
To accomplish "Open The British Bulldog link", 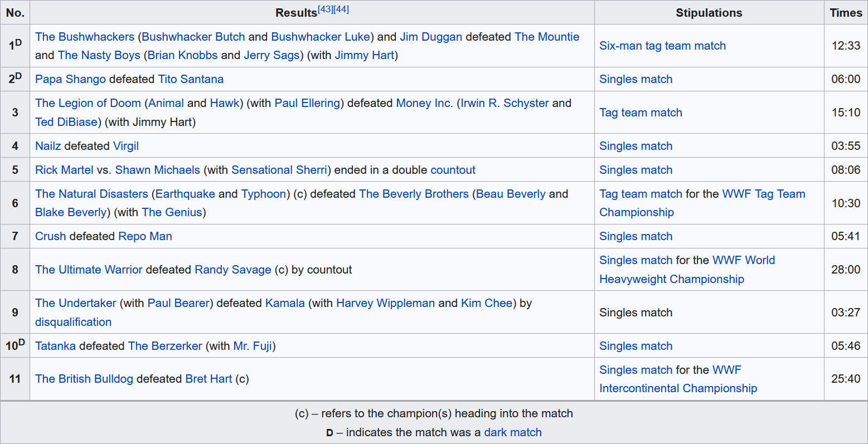I will (x=84, y=379).
